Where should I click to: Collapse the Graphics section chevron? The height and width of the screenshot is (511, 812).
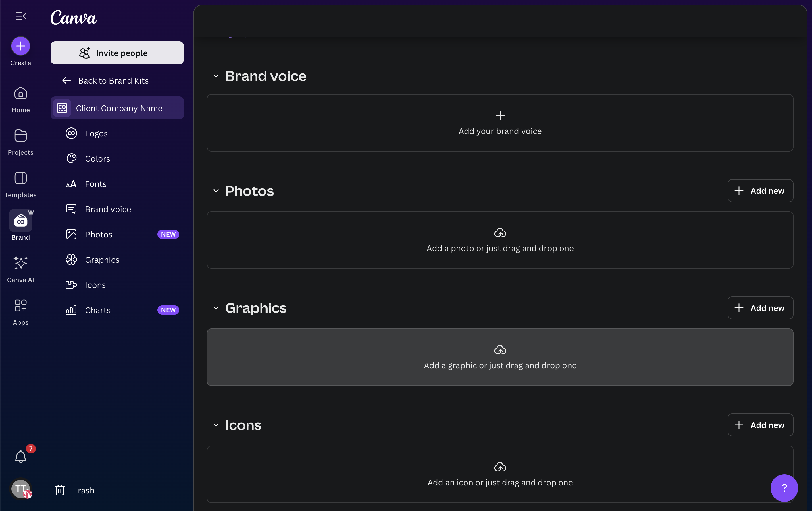pos(216,308)
